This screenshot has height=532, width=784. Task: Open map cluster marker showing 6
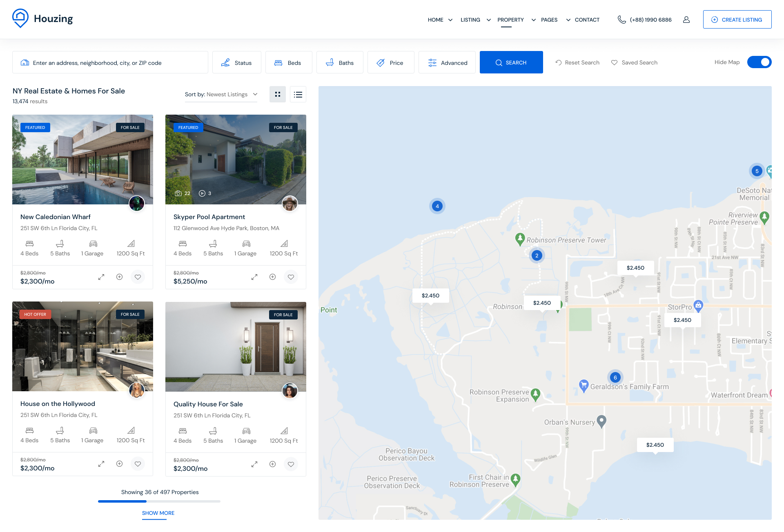pos(615,377)
